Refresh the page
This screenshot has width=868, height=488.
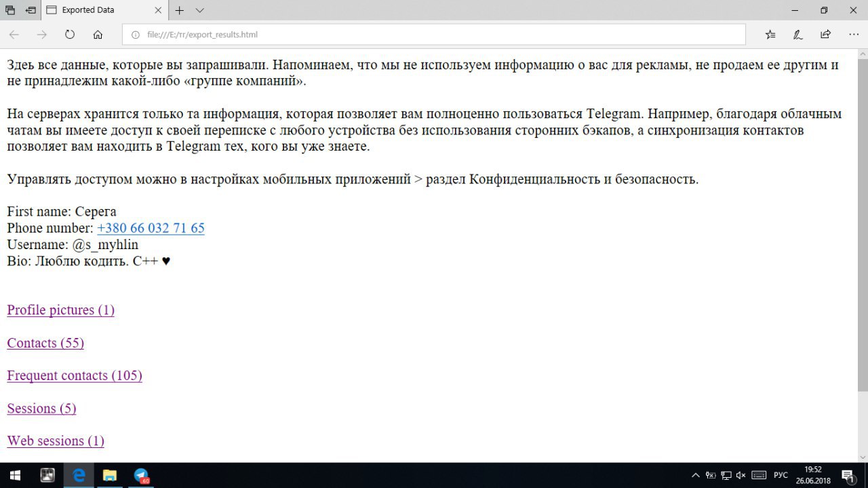click(70, 34)
